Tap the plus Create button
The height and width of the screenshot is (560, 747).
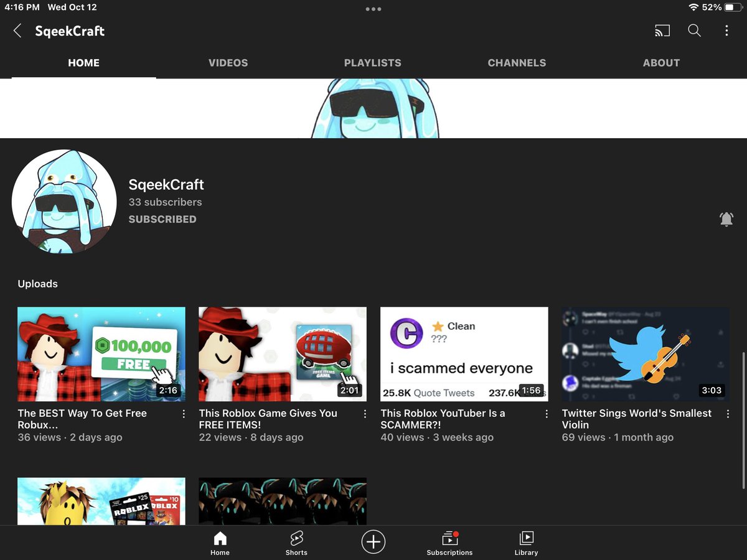pos(374,542)
